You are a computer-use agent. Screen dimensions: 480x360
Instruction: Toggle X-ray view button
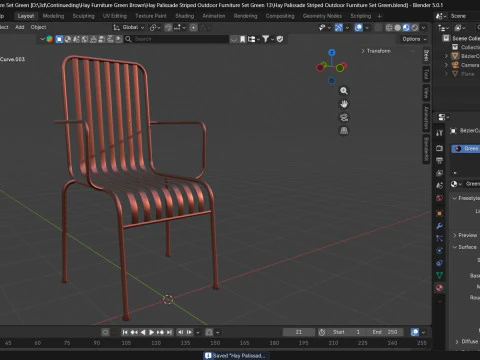[378, 28]
